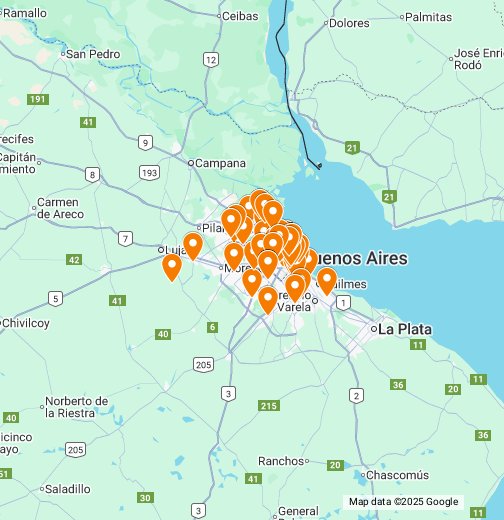Click the orange pin southwest of Luján
Screen dimensions: 504x520
click(x=172, y=267)
